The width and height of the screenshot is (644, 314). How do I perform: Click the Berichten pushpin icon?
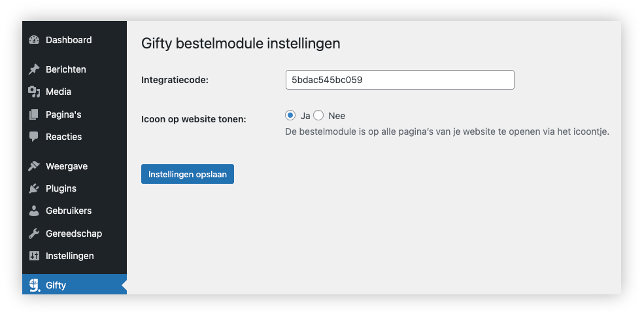(34, 69)
